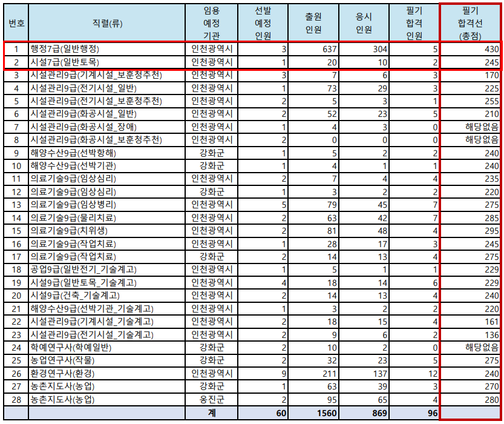Click the total 869 cell
Viewport: 504px width, 424px height.
pos(364,412)
